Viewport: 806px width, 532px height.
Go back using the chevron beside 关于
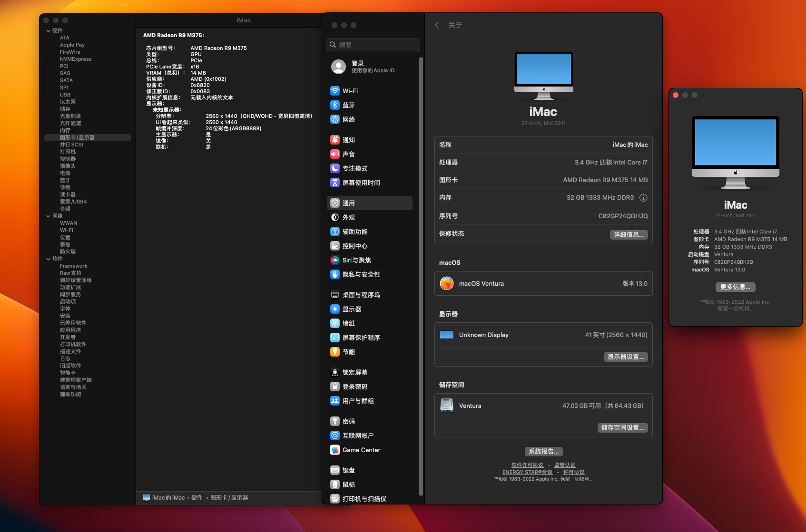pyautogui.click(x=437, y=25)
